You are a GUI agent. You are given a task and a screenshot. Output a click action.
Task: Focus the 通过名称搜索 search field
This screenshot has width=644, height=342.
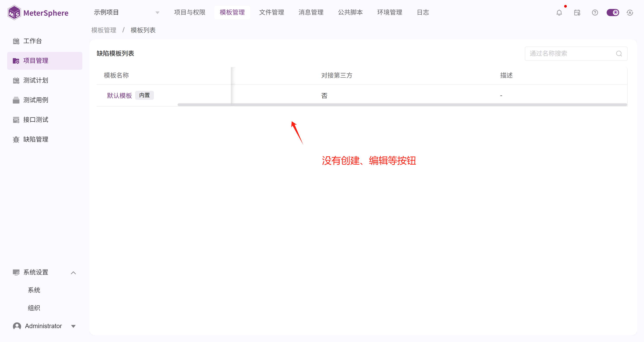click(576, 53)
